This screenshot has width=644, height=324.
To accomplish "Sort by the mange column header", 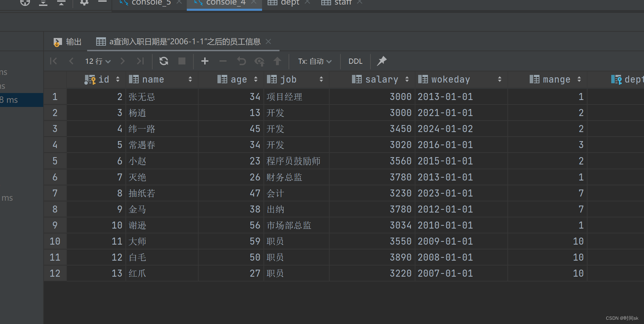I will tap(547, 79).
